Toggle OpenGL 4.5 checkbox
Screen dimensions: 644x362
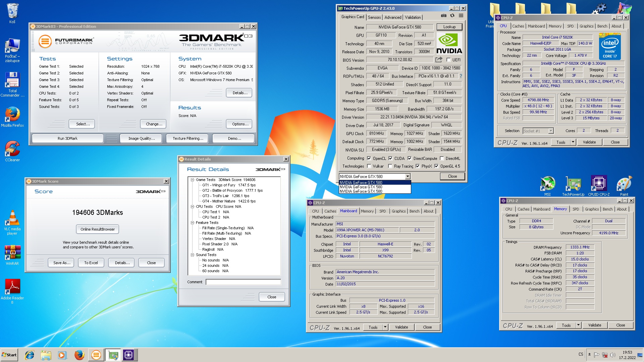tap(436, 166)
